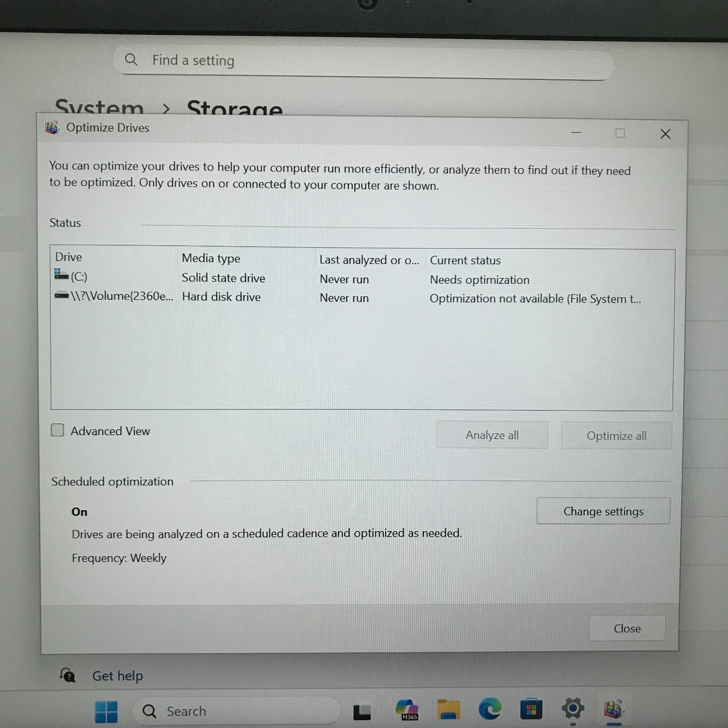Open File Explorer from the taskbar
The width and height of the screenshot is (728, 728).
(449, 709)
